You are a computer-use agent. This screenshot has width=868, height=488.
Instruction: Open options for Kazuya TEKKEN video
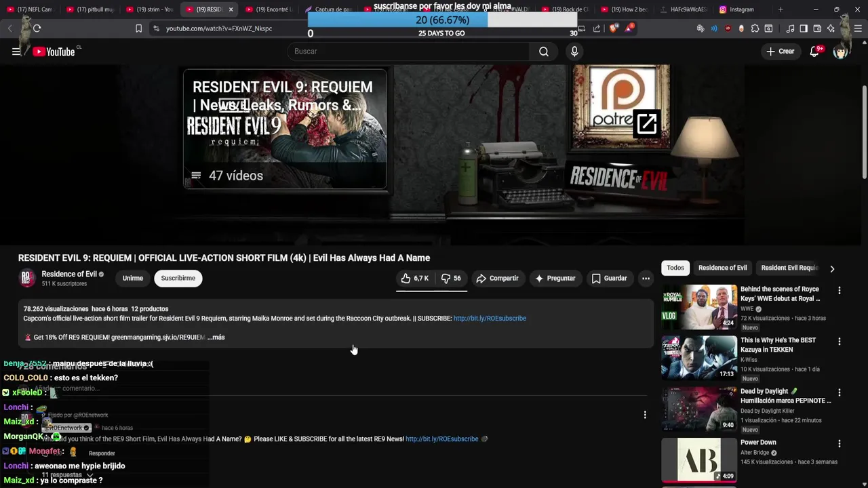pos(840,342)
